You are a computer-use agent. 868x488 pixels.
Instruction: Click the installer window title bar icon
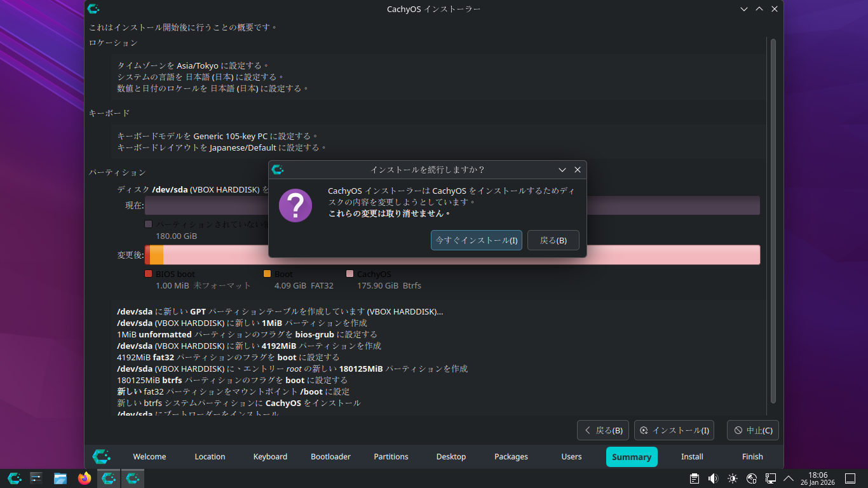[x=93, y=9]
